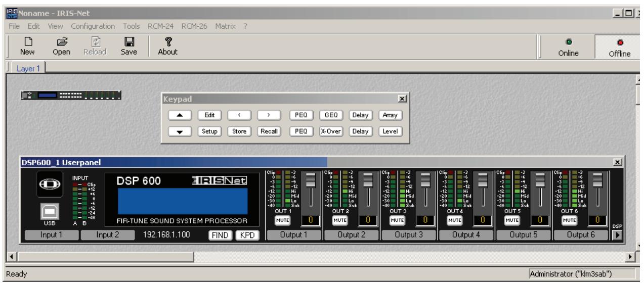This screenshot has width=644, height=284.
Task: Go Online using the green indicator button
Action: click(568, 48)
